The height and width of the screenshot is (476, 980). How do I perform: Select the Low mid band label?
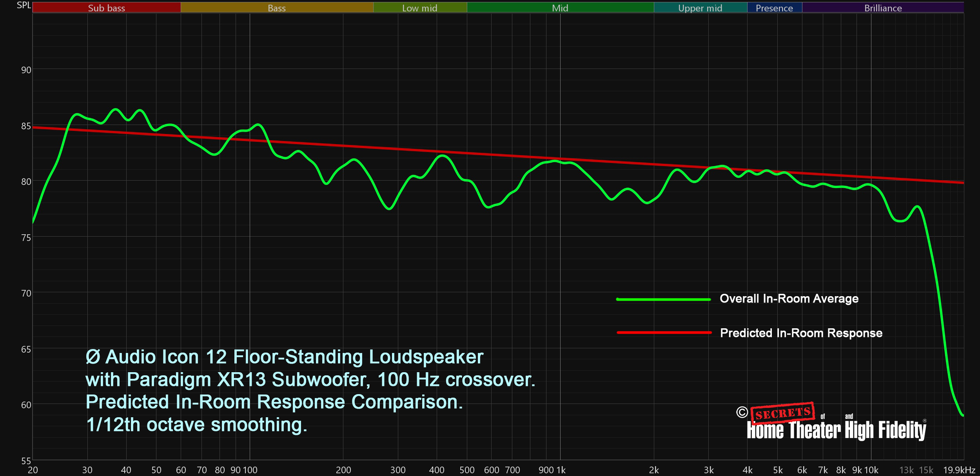point(419,7)
